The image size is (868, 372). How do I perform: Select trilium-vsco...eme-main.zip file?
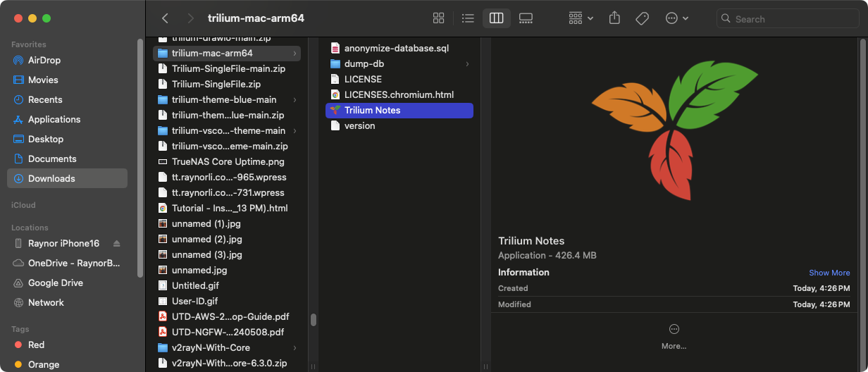[x=227, y=146]
